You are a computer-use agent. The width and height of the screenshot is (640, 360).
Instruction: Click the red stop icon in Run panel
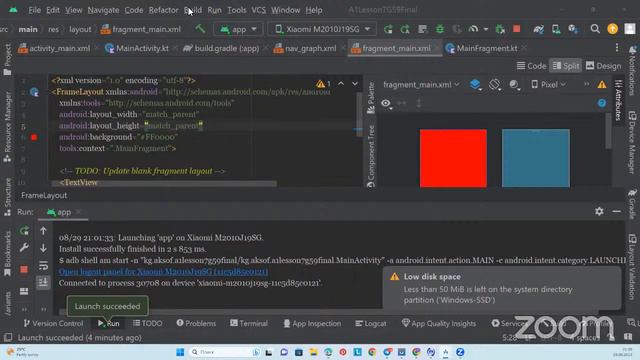(x=24, y=269)
